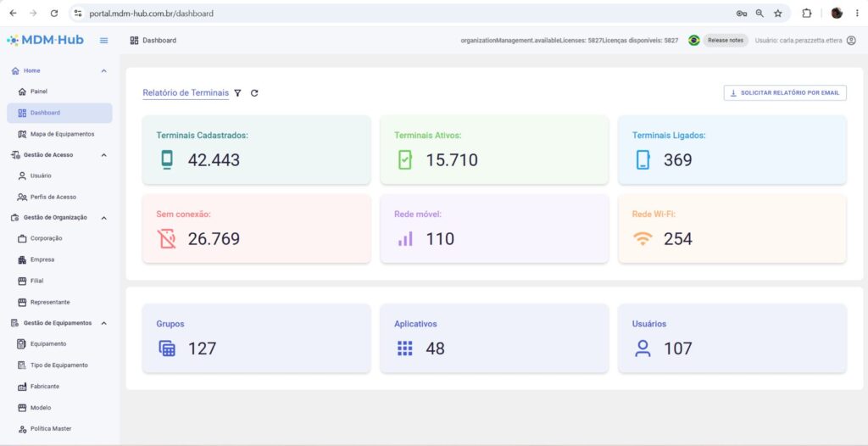This screenshot has height=446, width=868.
Task: Click the browser back arrow
Action: pos(14,14)
